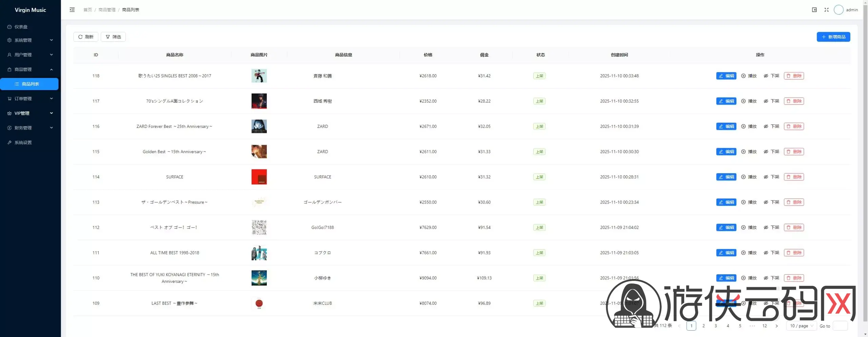The width and height of the screenshot is (868, 337).
Task: Toggle 下架 for product ID 112
Action: (x=771, y=227)
